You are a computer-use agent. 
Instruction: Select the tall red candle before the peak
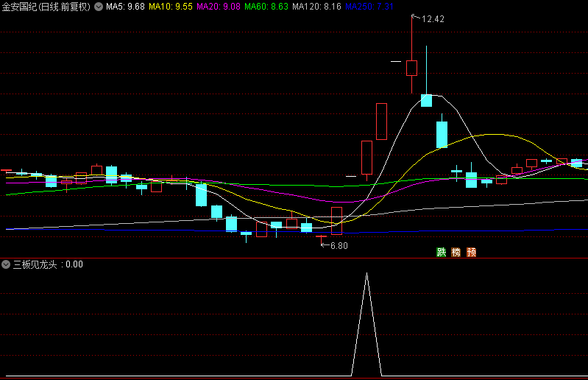381,122
